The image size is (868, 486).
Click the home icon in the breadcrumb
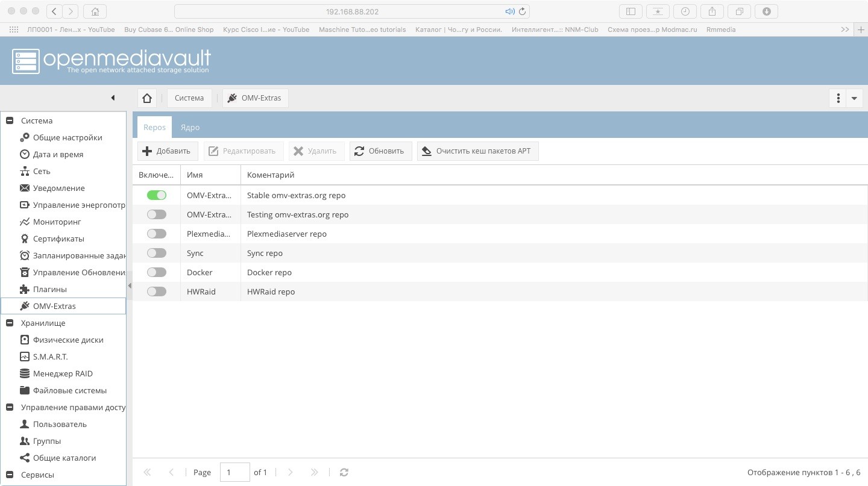146,98
